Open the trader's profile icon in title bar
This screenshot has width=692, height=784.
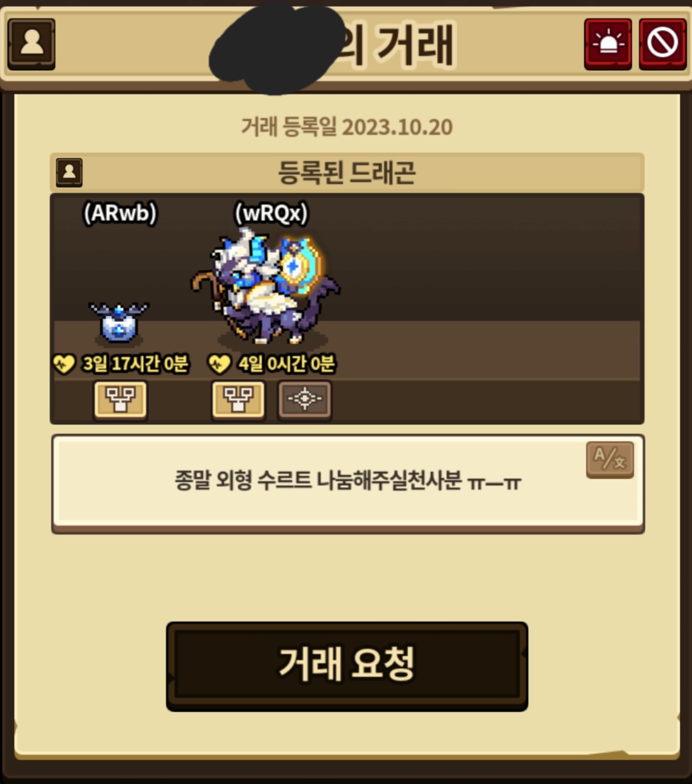31,44
